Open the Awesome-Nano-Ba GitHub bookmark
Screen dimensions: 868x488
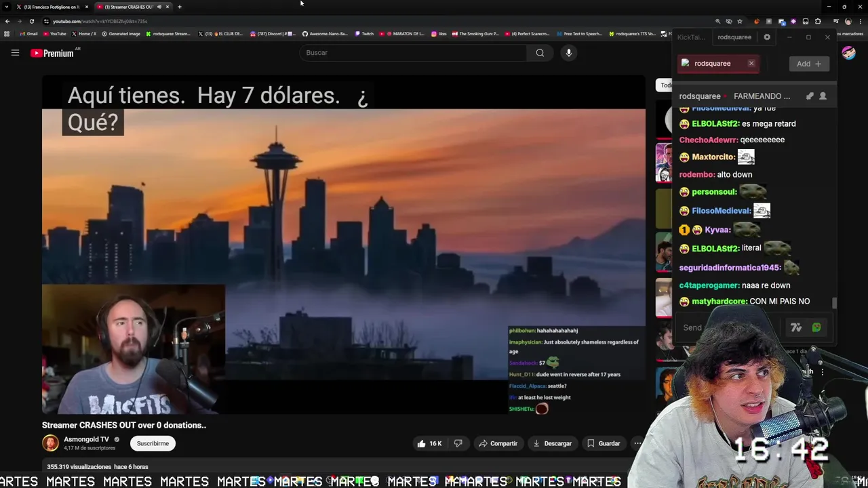tap(325, 34)
